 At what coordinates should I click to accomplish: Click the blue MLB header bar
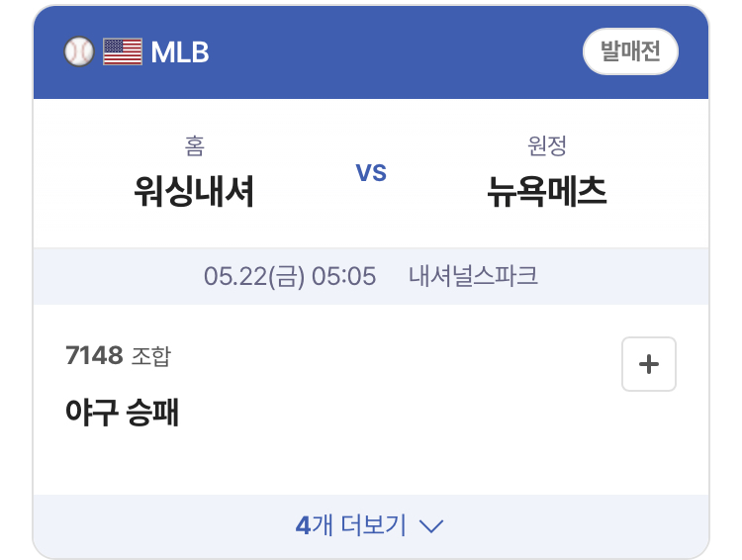coord(371,52)
